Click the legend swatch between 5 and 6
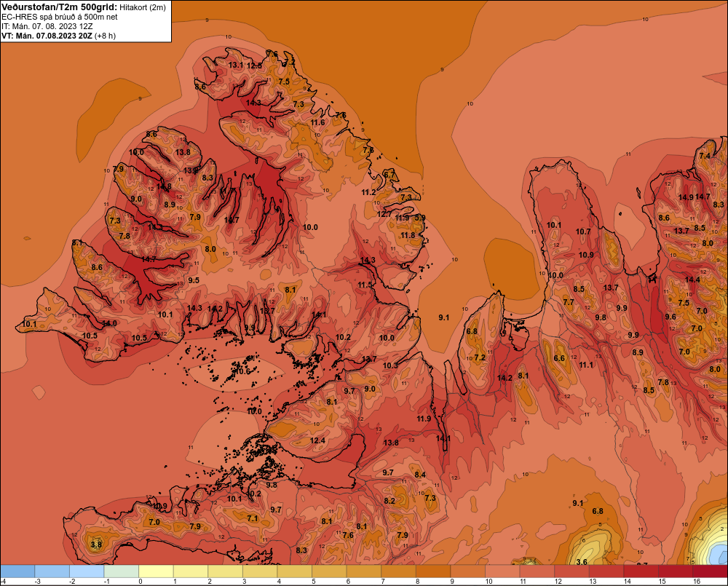This screenshot has width=728, height=586. point(329,571)
